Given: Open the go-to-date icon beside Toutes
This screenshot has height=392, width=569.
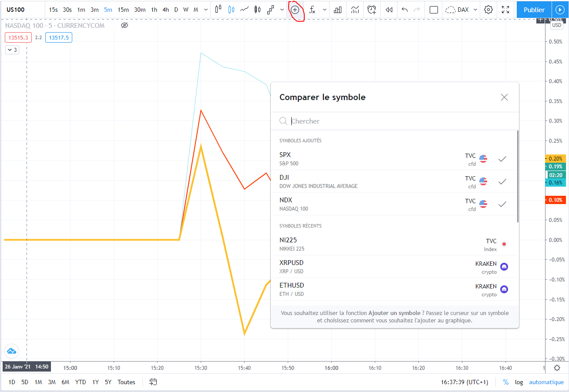Looking at the screenshot, I should click(x=153, y=382).
